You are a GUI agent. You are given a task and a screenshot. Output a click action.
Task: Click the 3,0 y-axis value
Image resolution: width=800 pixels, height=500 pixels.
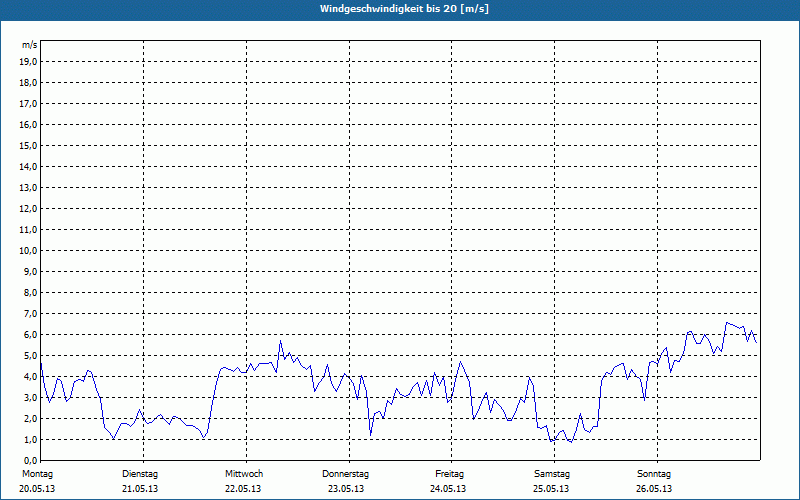30,397
